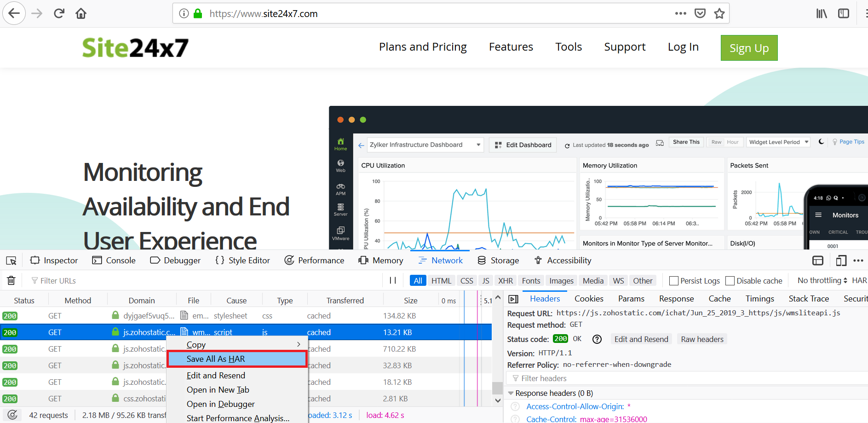Image resolution: width=868 pixels, height=423 pixels.
Task: Click request list scrollbar up arrow
Action: 498,298
